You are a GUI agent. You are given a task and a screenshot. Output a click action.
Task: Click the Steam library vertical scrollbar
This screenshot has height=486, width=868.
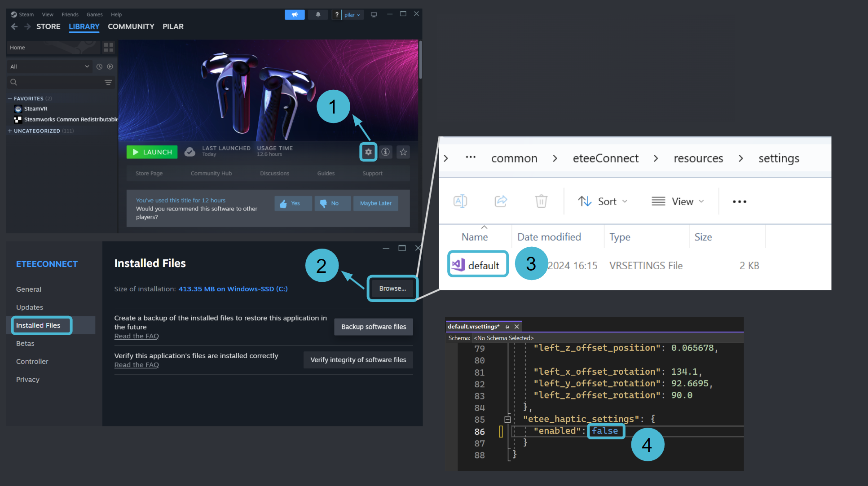(420, 60)
